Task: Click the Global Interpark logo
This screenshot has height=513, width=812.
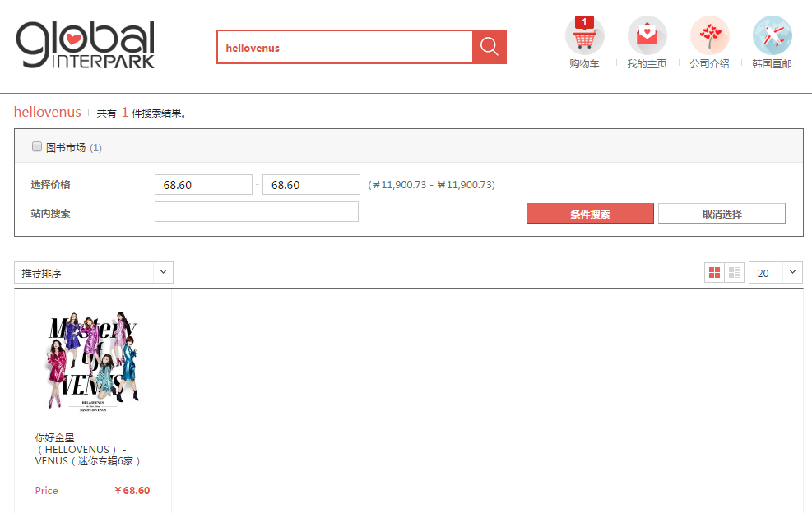Action: [86, 45]
